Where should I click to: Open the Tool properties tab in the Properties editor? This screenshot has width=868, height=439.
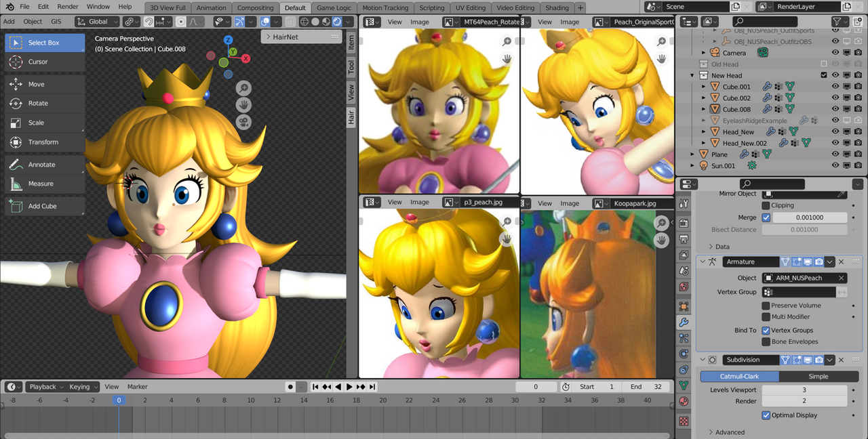(684, 204)
